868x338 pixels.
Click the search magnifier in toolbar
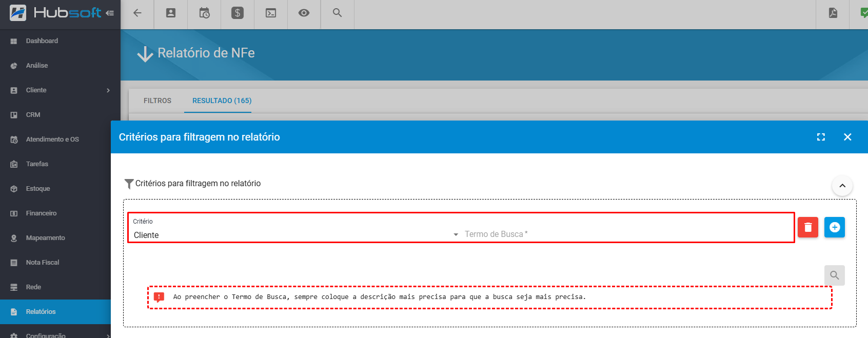click(337, 13)
